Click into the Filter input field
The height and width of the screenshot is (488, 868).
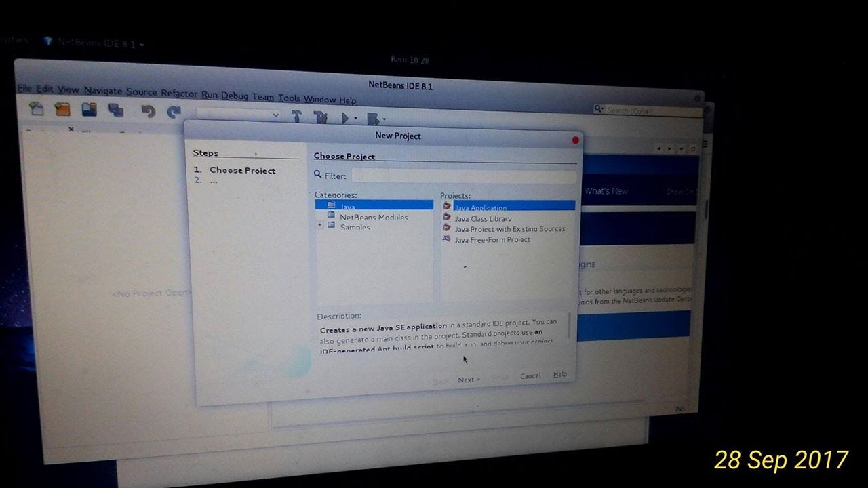click(x=464, y=176)
